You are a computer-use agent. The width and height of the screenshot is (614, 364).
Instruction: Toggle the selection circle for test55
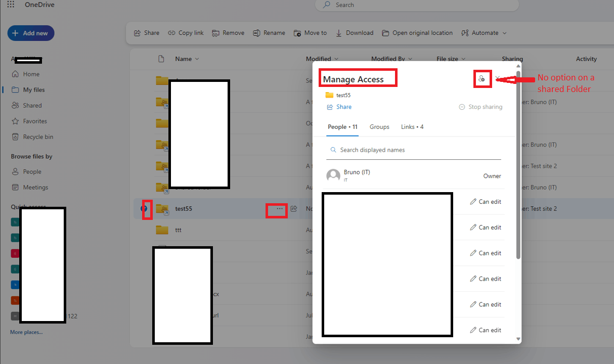pos(144,208)
